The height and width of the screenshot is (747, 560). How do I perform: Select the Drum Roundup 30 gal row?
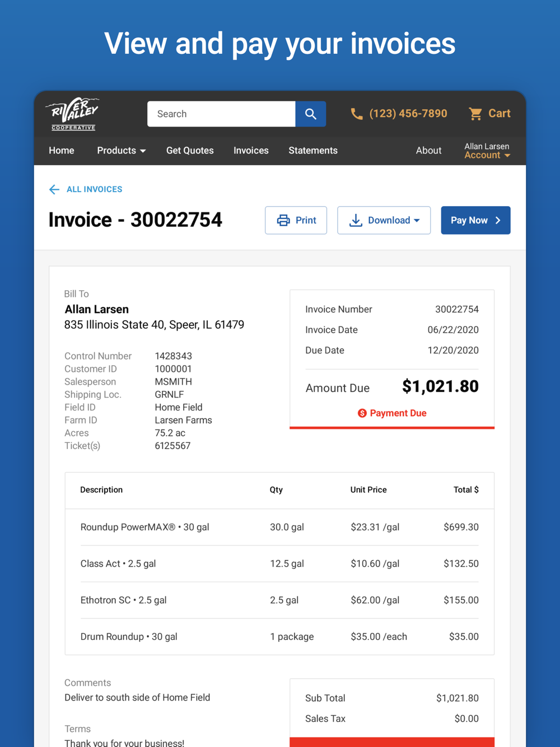[x=279, y=637]
